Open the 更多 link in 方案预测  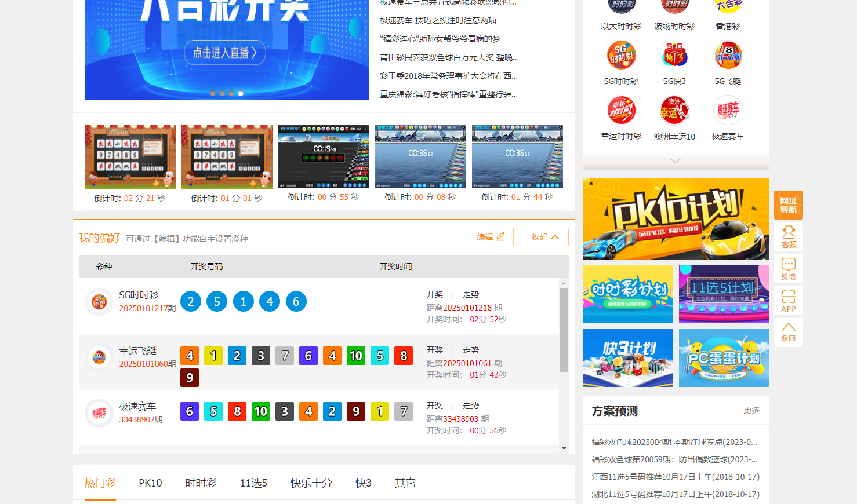[751, 410]
